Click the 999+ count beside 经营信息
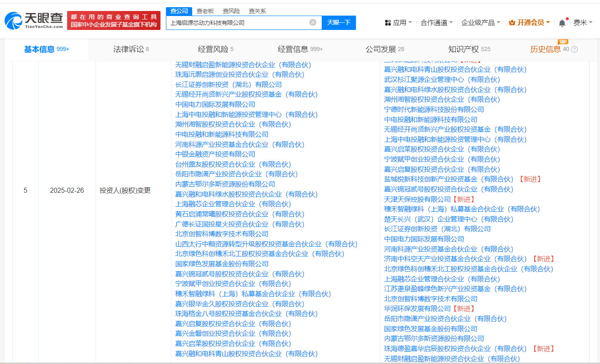Image resolution: width=600 pixels, height=364 pixels. tap(316, 49)
